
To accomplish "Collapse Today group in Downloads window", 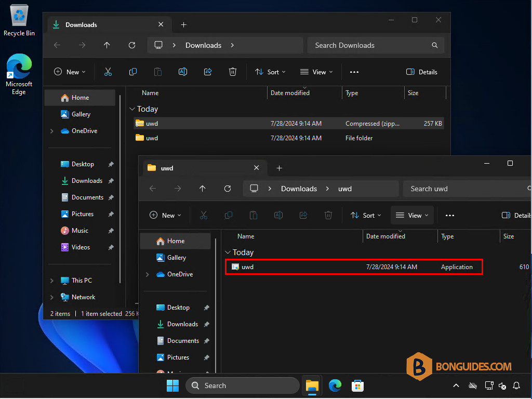I will point(132,109).
